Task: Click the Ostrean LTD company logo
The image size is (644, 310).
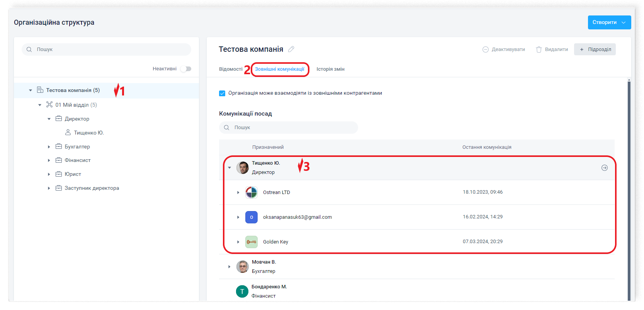Action: [251, 192]
